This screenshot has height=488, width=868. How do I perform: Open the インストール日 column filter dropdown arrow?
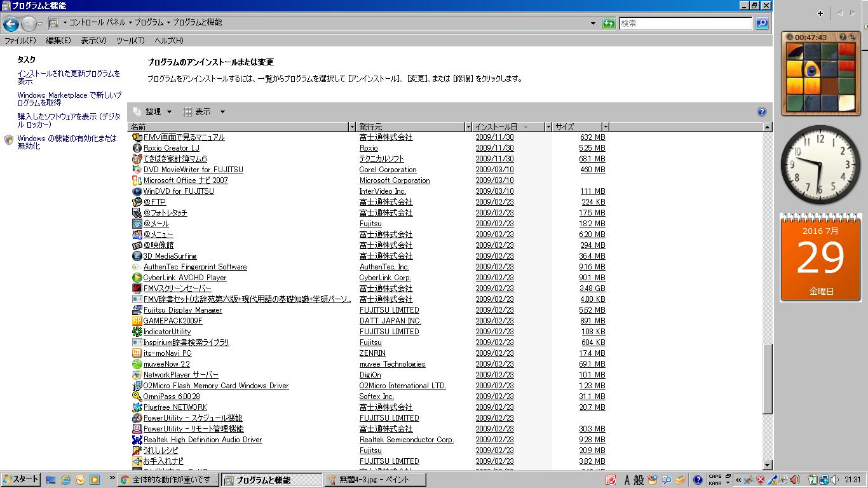(548, 127)
